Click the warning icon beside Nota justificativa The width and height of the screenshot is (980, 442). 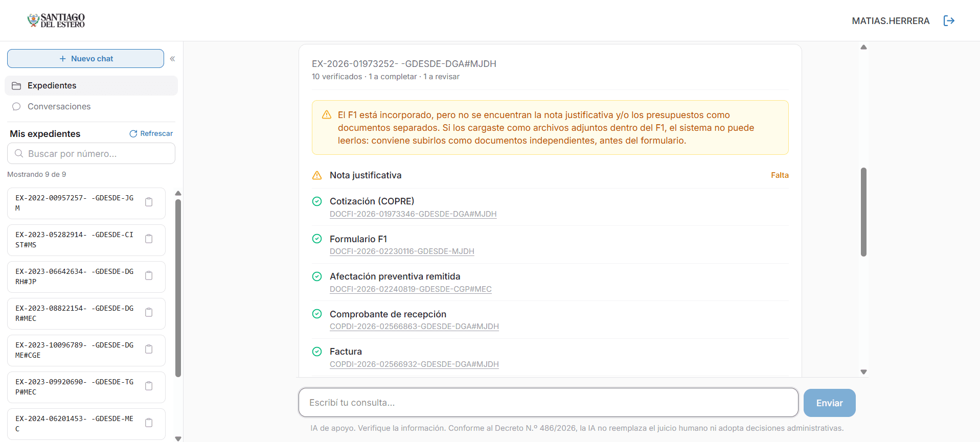[x=317, y=175]
